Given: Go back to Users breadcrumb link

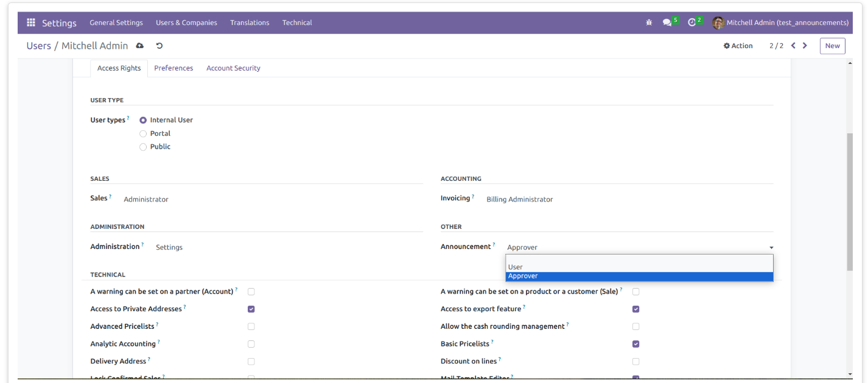Looking at the screenshot, I should (x=38, y=46).
